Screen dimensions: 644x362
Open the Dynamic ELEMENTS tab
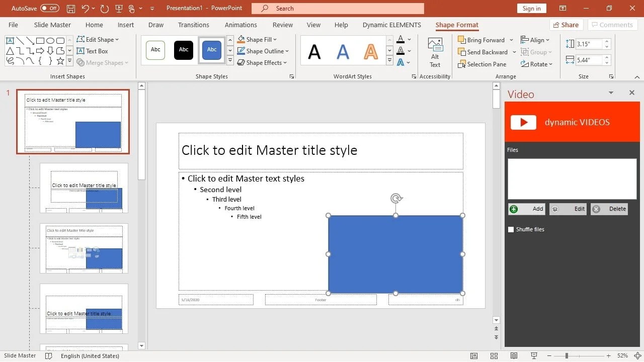pyautogui.click(x=391, y=25)
